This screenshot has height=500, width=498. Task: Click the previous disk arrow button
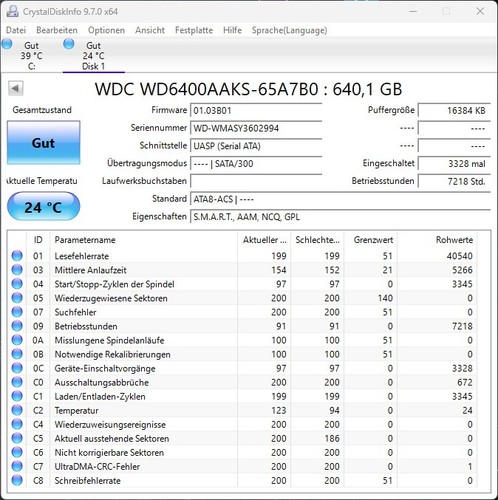16,89
